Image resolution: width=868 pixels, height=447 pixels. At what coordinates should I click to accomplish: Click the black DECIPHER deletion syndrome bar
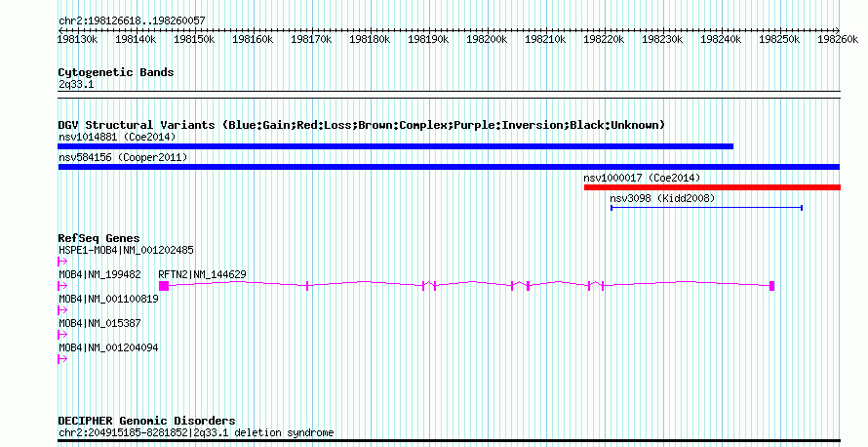449,441
